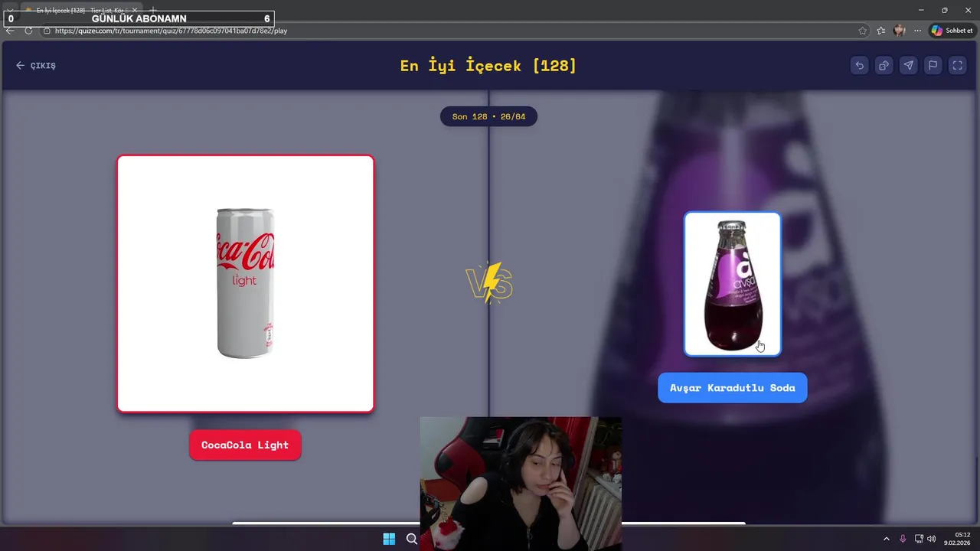This screenshot has width=980, height=551.
Task: Click the microphone tray icon
Action: point(903,539)
